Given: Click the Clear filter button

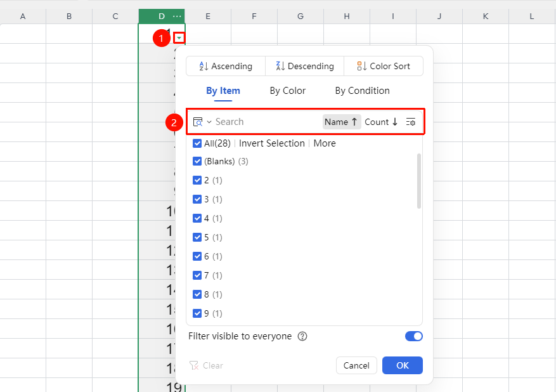Looking at the screenshot, I should coord(207,365).
